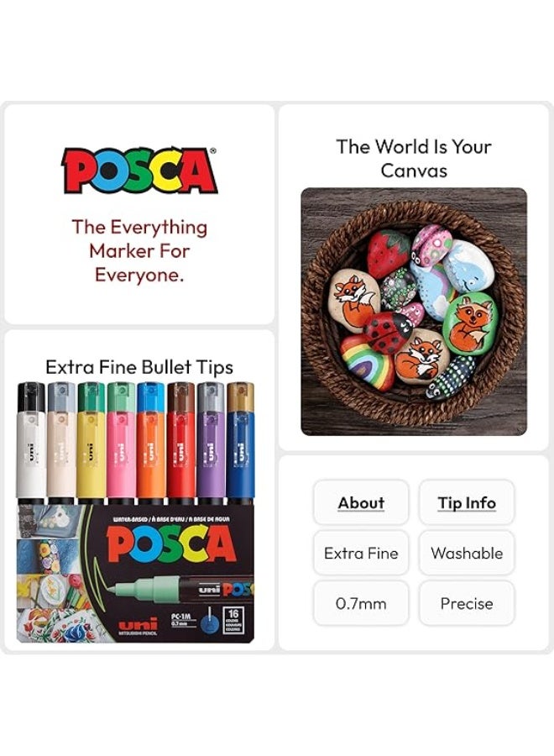Click the yellow marker with green cap
The image size is (554, 756).
pyautogui.click(x=91, y=443)
